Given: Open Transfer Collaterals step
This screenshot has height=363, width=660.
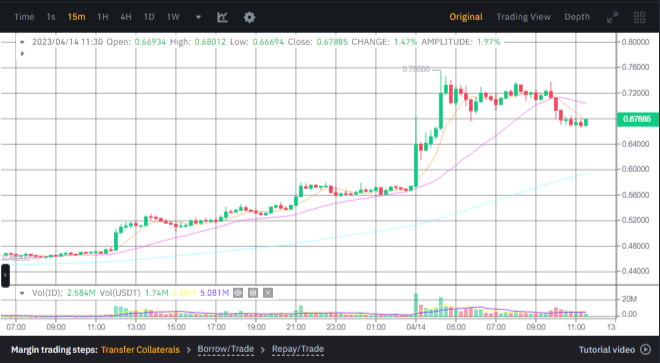Looking at the screenshot, I should click(140, 350).
